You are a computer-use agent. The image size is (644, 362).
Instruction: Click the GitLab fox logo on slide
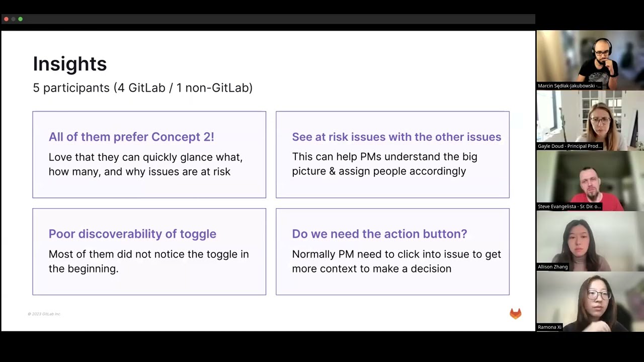coord(515,314)
